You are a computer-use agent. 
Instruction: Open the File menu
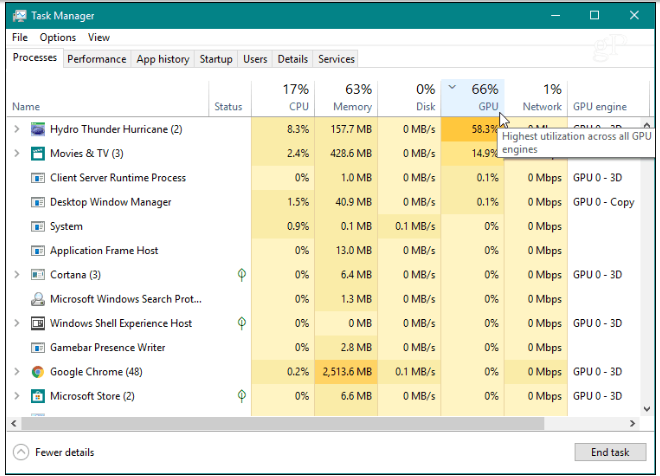(20, 37)
